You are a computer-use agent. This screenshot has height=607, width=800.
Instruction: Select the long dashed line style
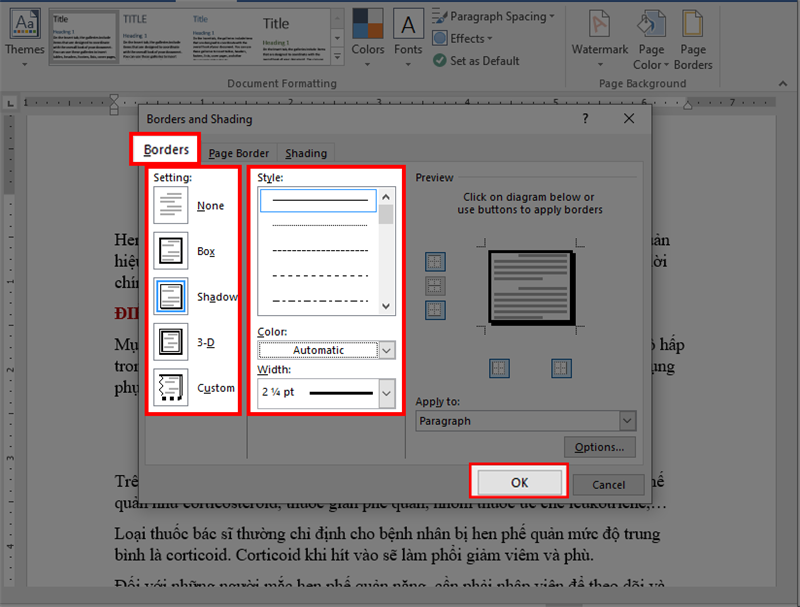(319, 275)
